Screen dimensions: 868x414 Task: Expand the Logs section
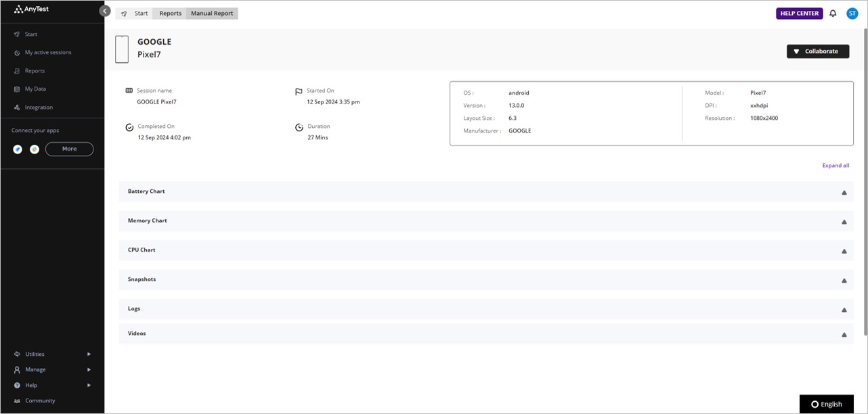tap(486, 308)
